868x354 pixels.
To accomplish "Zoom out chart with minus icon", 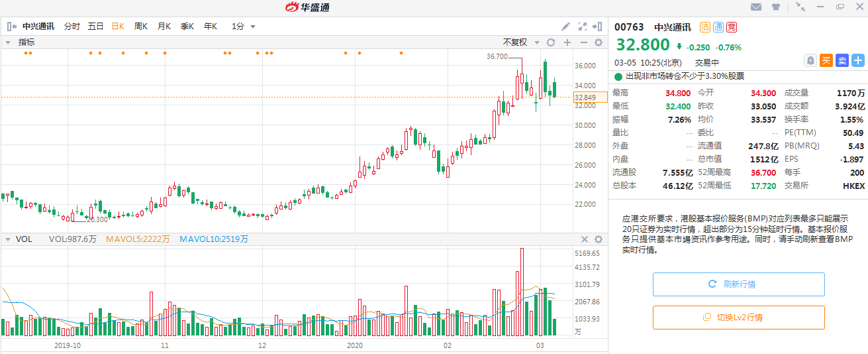I will pyautogui.click(x=583, y=42).
